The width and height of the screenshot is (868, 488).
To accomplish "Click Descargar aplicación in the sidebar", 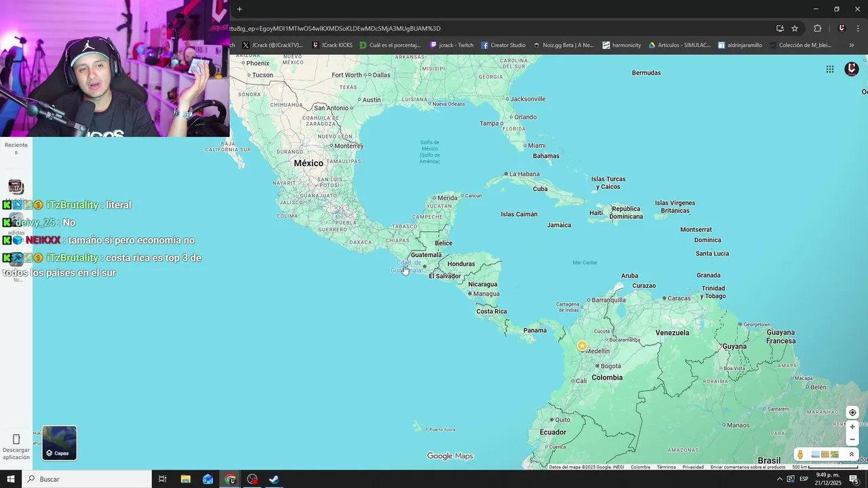I will [x=16, y=447].
